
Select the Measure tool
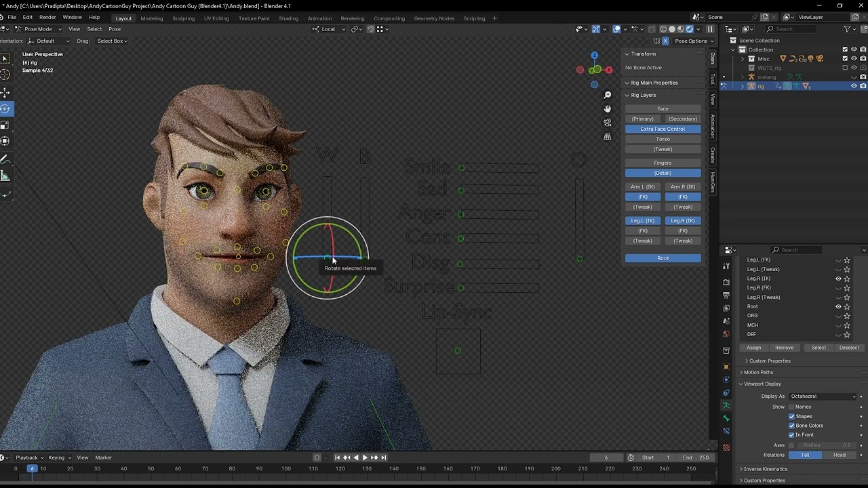click(x=5, y=176)
